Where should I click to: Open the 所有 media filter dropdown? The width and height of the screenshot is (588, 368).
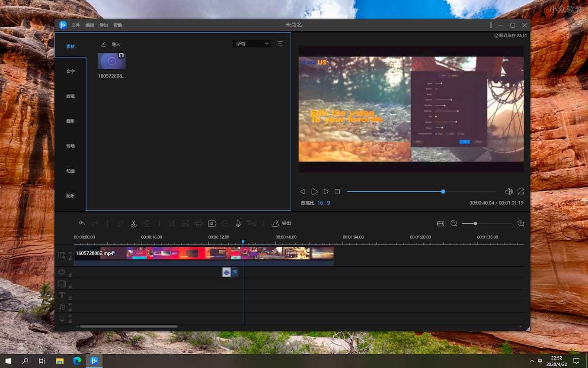pos(252,44)
